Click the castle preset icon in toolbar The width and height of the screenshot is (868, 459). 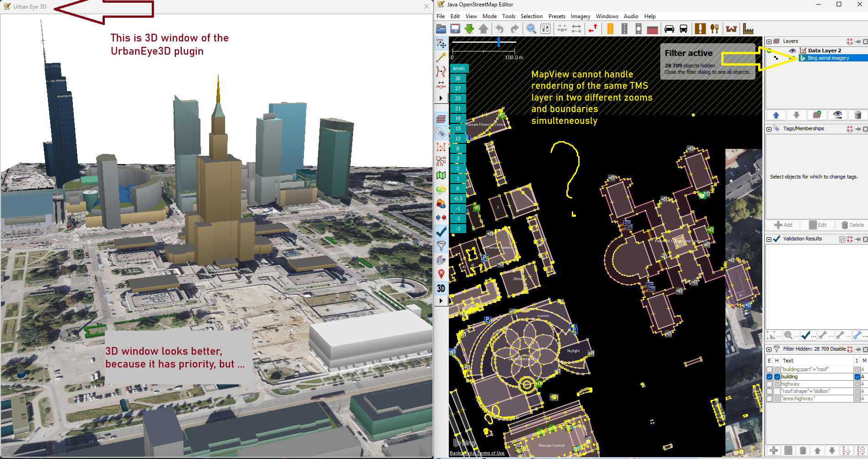tap(731, 29)
